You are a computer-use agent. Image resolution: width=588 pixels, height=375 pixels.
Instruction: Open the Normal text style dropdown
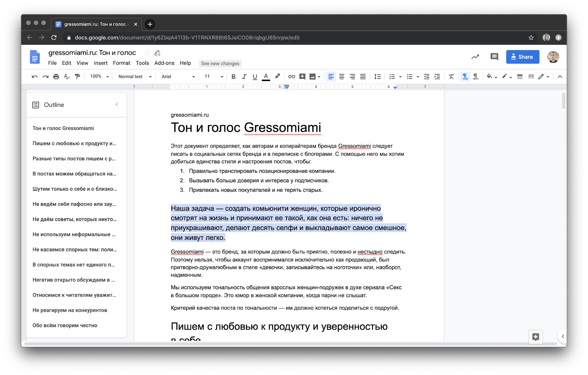[135, 77]
